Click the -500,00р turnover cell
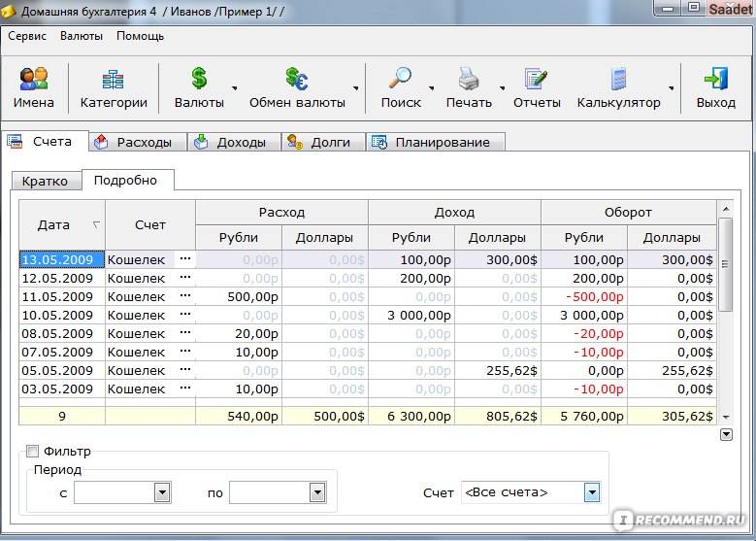 coord(584,297)
